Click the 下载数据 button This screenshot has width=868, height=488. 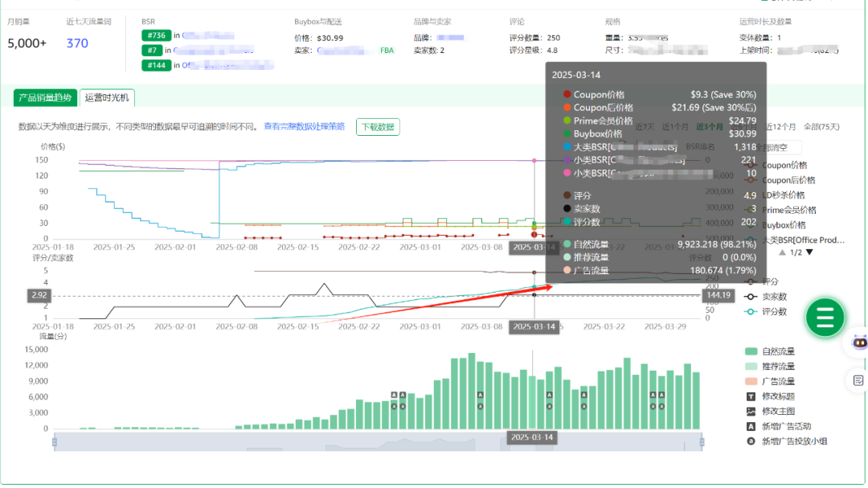point(378,127)
